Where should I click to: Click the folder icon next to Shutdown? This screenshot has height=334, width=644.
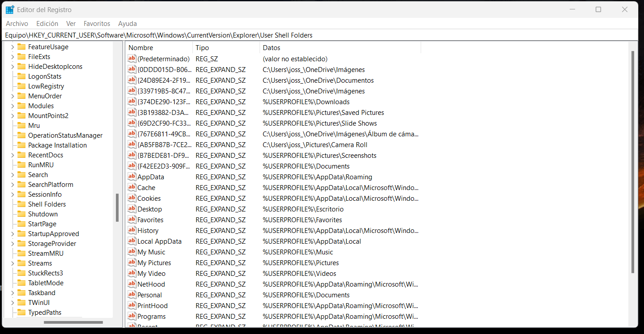pyautogui.click(x=21, y=214)
